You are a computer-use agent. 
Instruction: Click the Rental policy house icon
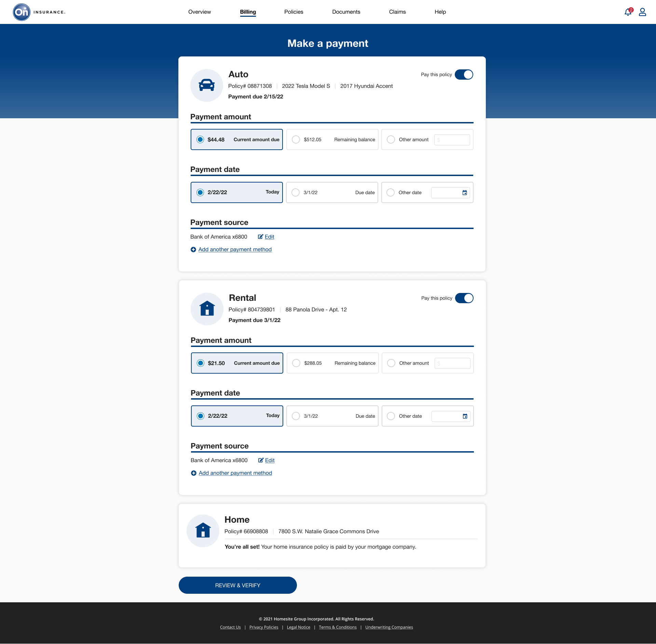point(207,309)
